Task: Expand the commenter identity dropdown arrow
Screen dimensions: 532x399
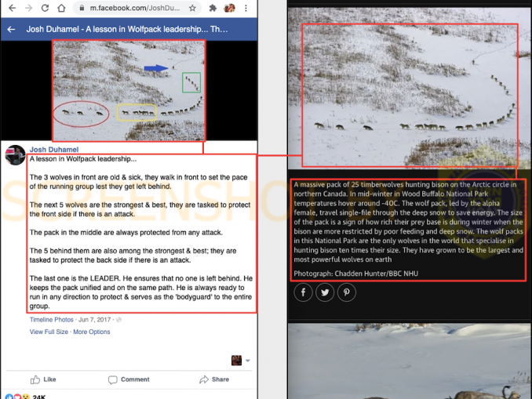Action: pyautogui.click(x=248, y=361)
